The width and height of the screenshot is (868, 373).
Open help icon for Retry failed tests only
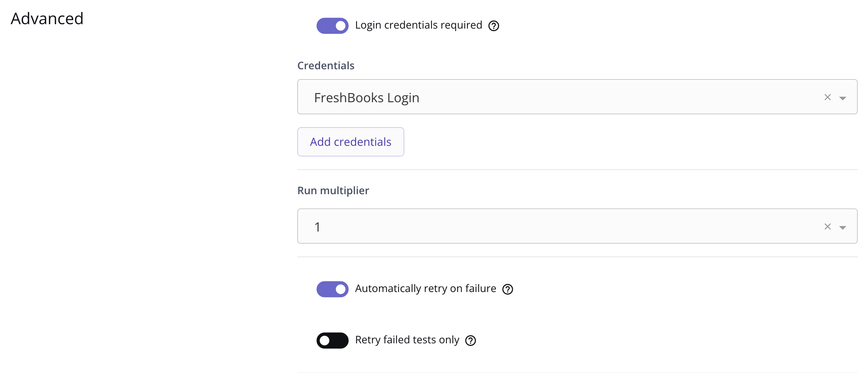click(471, 340)
